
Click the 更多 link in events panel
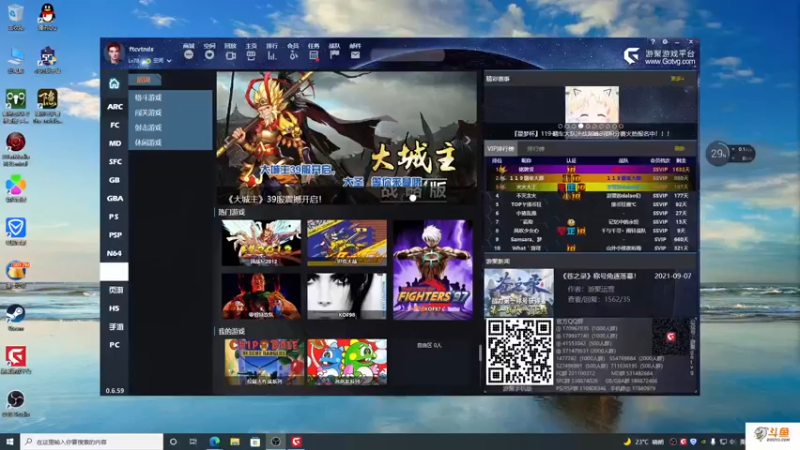click(x=677, y=79)
